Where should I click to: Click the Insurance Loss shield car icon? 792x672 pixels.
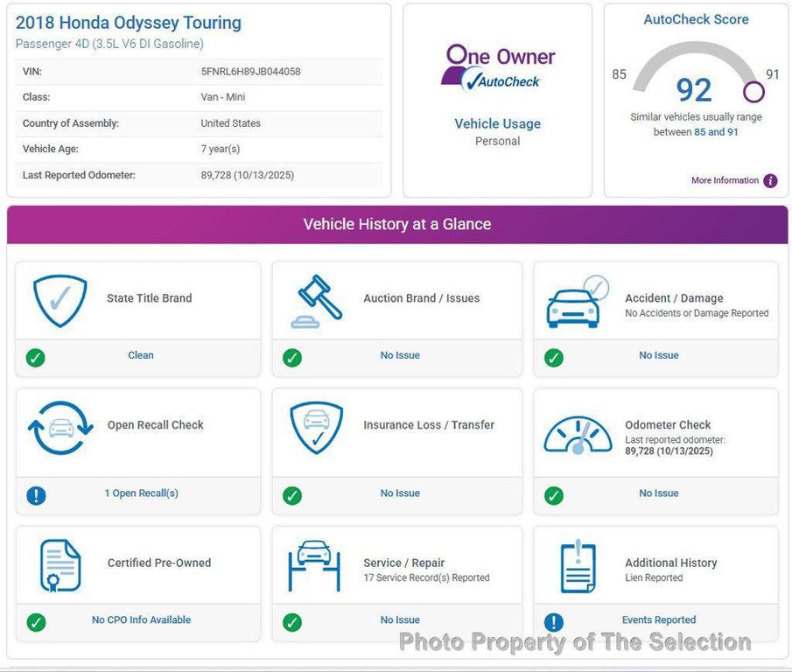click(x=316, y=428)
